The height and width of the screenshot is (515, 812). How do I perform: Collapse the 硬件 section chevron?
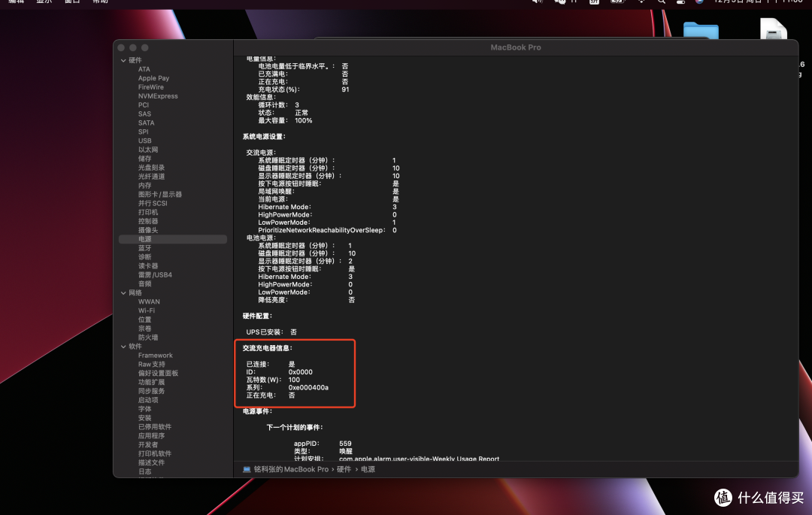[x=123, y=61]
